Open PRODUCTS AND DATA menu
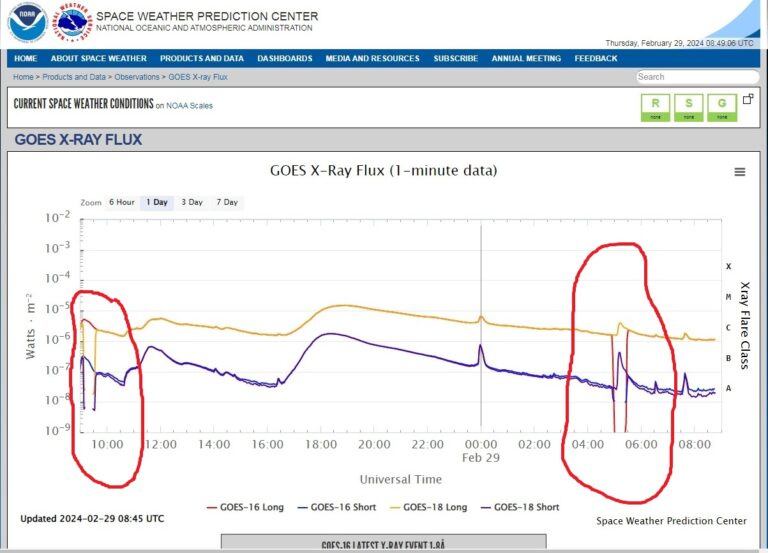The image size is (768, 553). (x=202, y=58)
